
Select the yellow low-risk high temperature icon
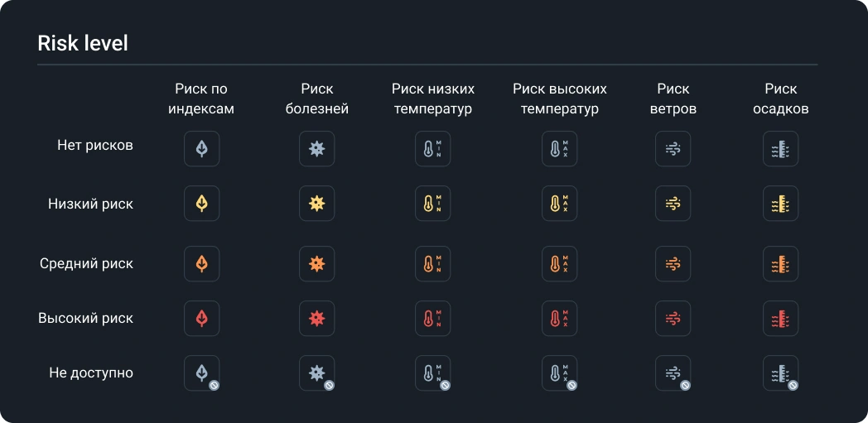tap(559, 204)
